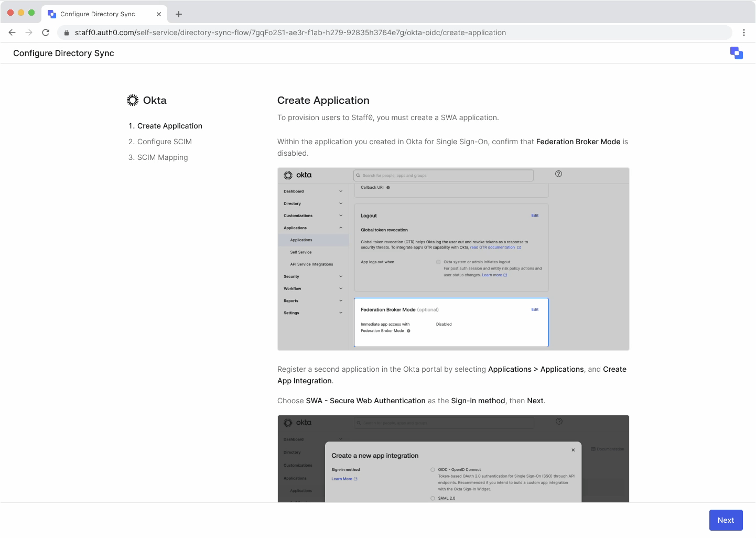Click the new tab plus icon
Screen dimensions: 756x538
tap(179, 14)
